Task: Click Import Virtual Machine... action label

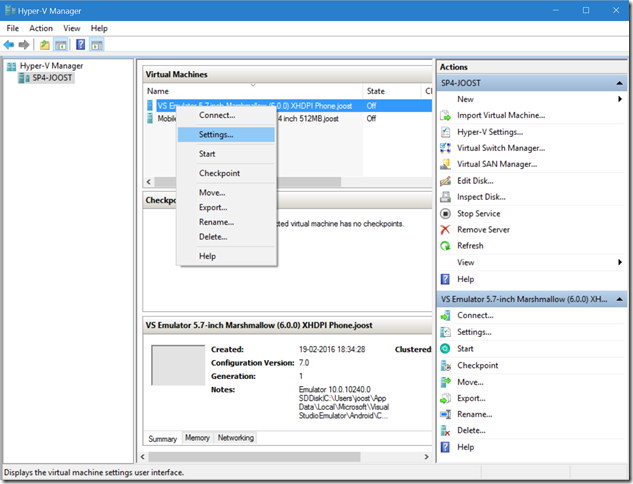Action: pyautogui.click(x=501, y=115)
